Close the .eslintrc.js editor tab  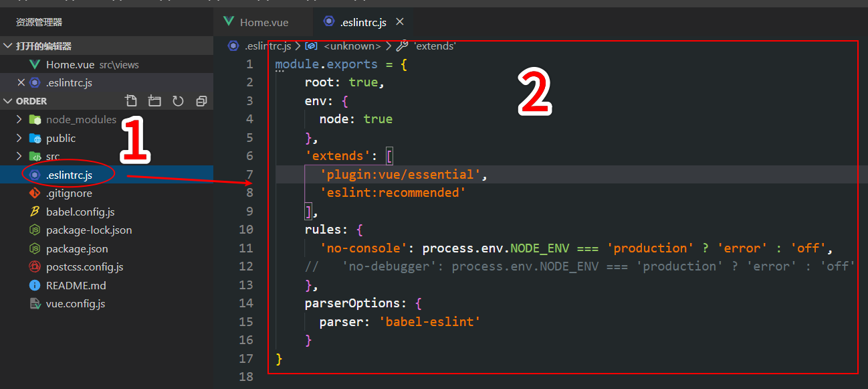(400, 22)
